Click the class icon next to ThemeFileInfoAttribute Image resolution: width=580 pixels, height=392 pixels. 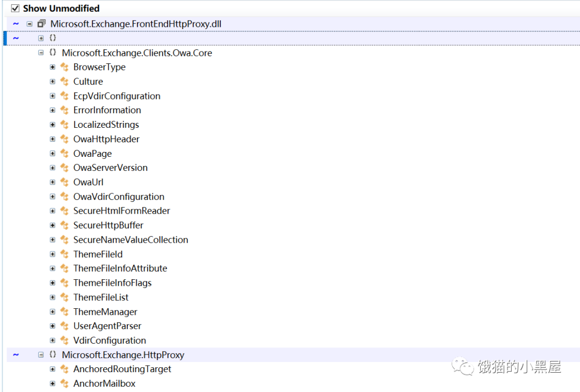[x=65, y=268]
